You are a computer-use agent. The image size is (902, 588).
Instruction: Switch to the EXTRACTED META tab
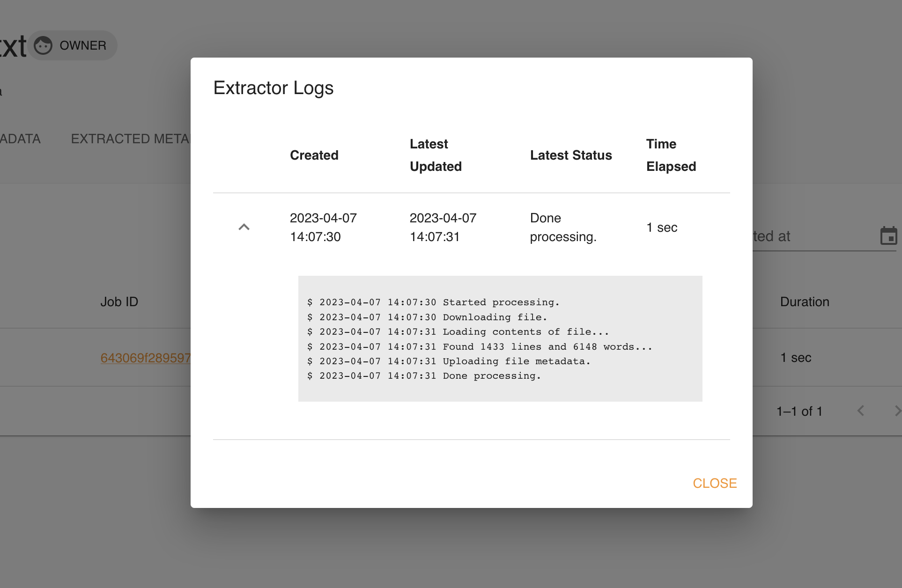click(130, 139)
